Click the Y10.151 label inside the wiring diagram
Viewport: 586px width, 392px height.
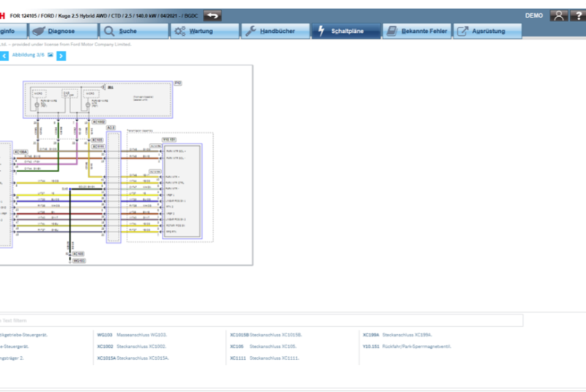point(169,139)
